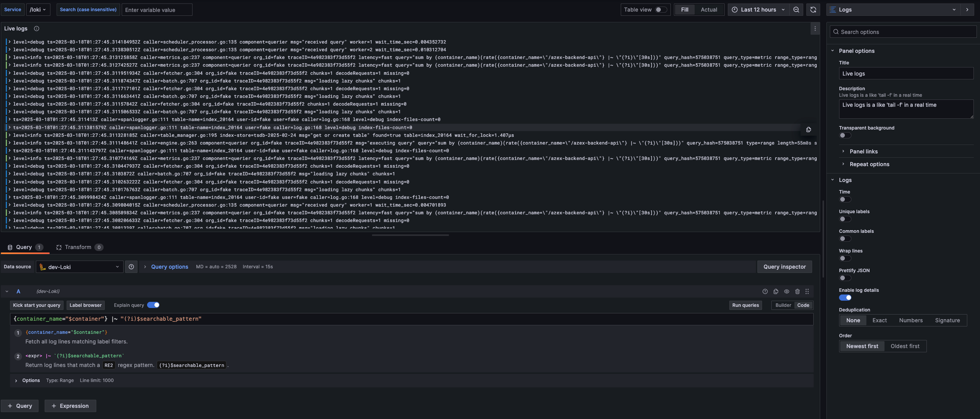Copy the hovered log line with copy icon
The height and width of the screenshot is (419, 980).
809,130
